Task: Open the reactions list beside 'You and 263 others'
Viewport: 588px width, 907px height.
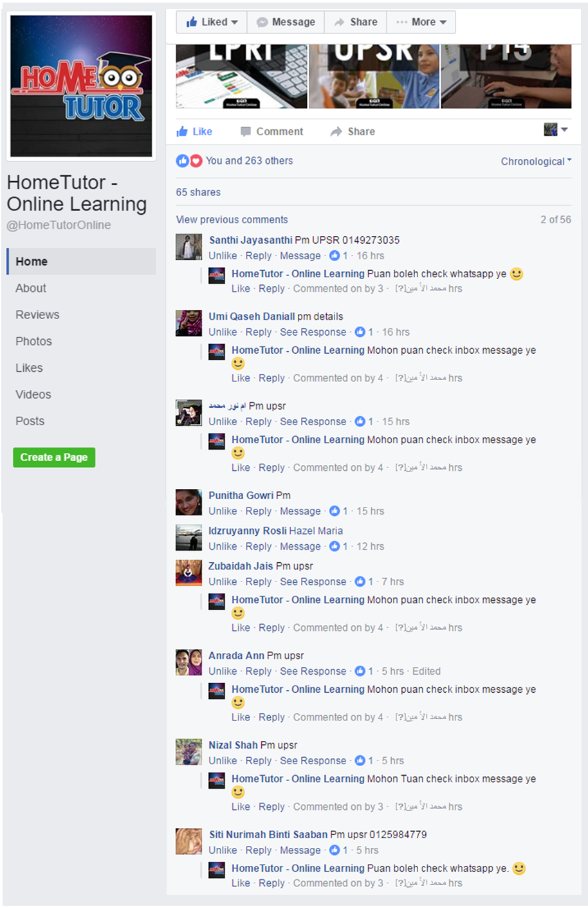Action: pos(189,161)
